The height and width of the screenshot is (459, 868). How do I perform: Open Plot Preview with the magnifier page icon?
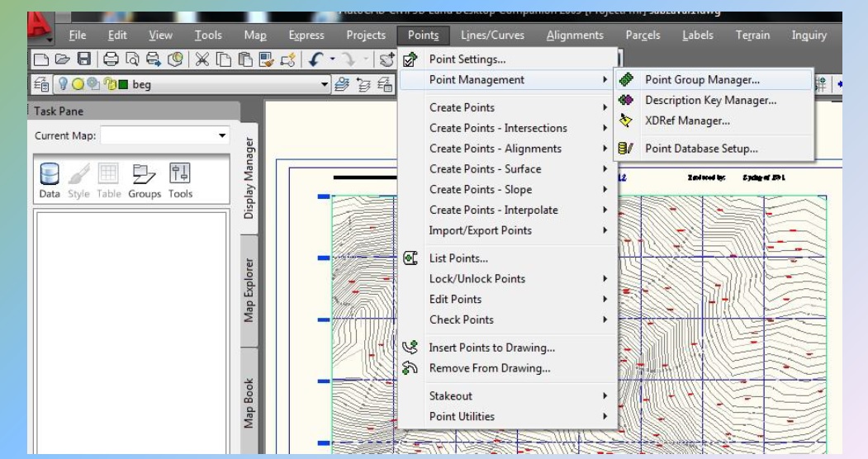point(132,59)
